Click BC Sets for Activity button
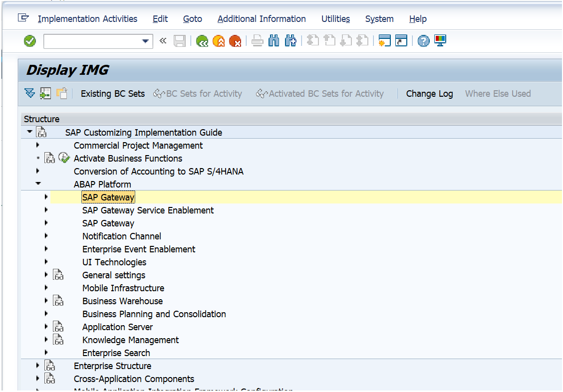The image size is (563, 392). click(x=198, y=94)
